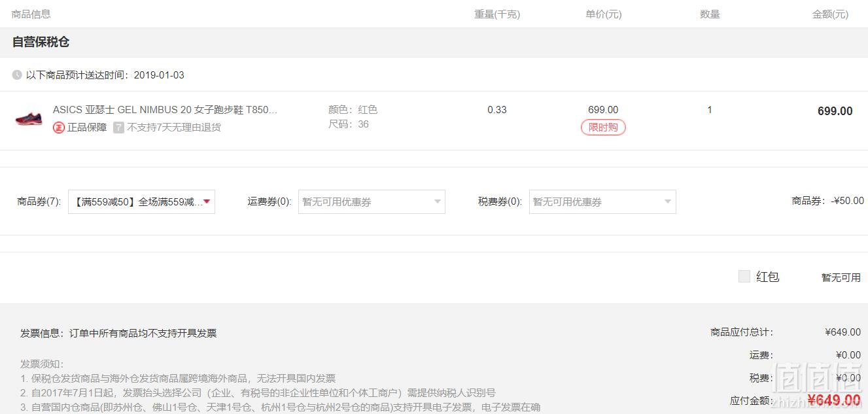This screenshot has width=868, height=414.
Task: Click the 商品券 discount -¥50.00
Action: [x=847, y=201]
